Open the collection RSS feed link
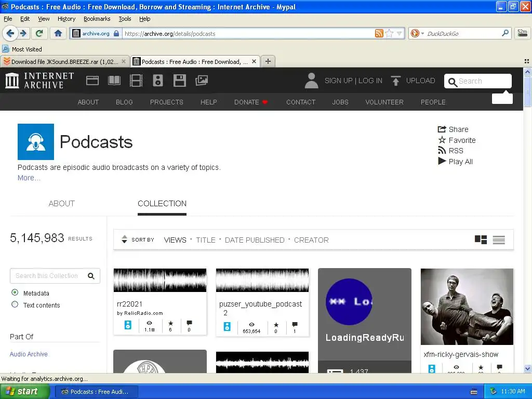 [x=450, y=151]
